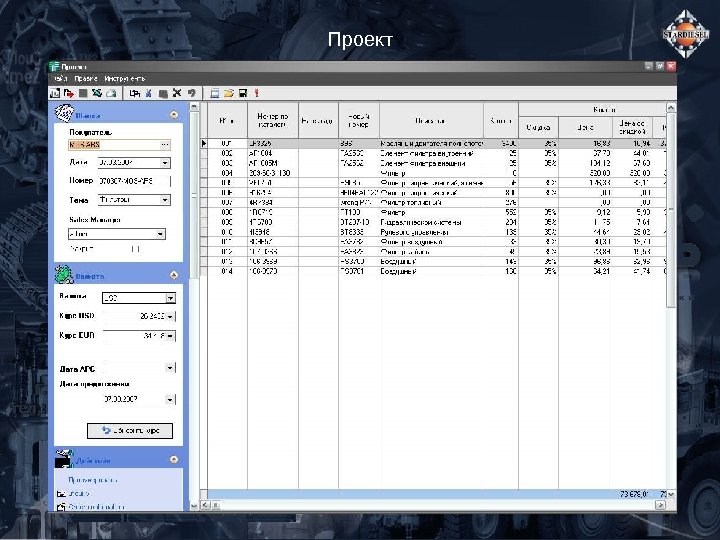Click the printer toolbar icon

coord(111,93)
